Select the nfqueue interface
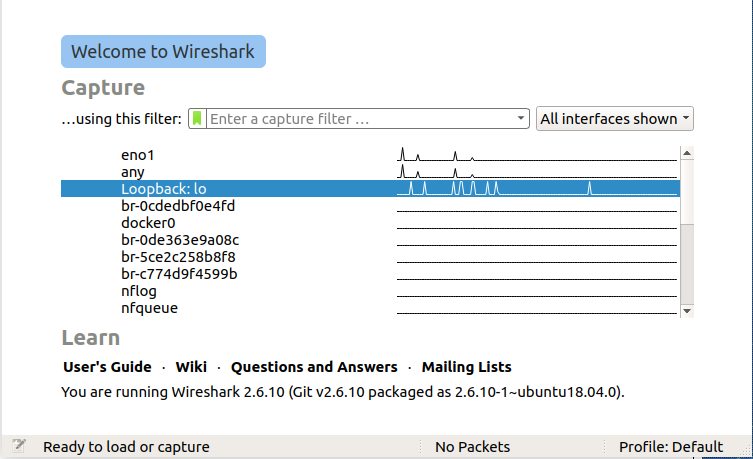The width and height of the screenshot is (753, 459). pos(370,308)
